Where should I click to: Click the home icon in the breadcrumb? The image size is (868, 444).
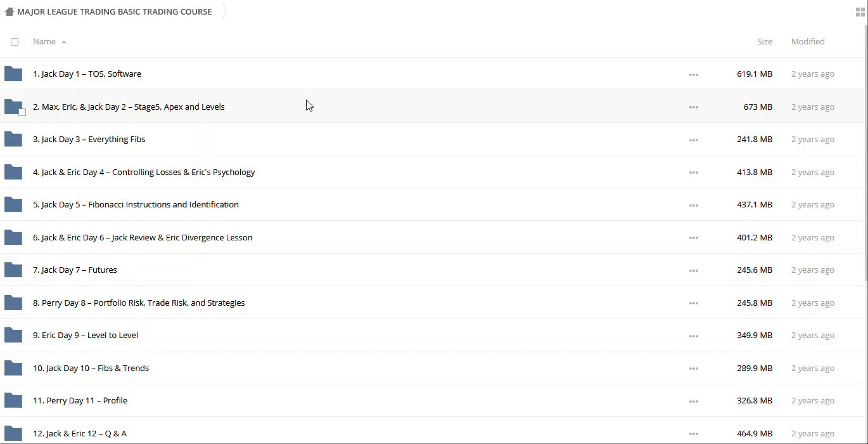point(10,11)
